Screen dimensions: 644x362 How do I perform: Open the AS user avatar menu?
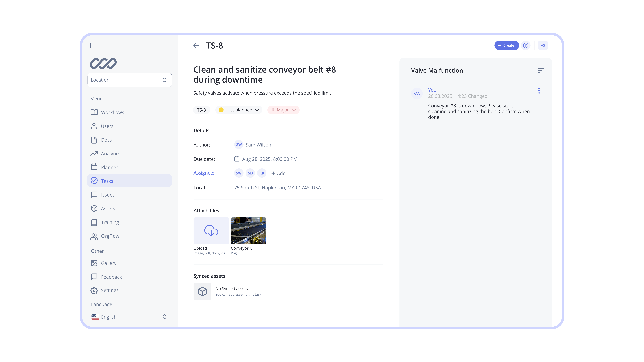(543, 45)
